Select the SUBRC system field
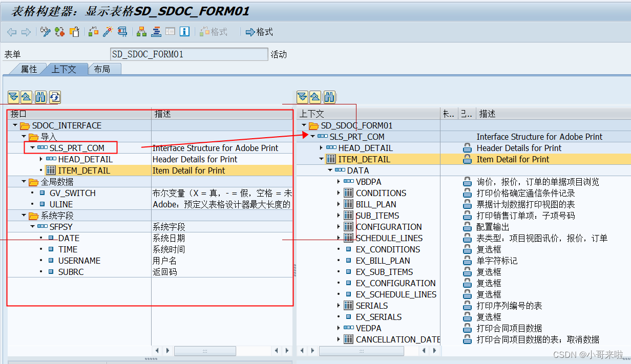This screenshot has width=631, height=364. tap(71, 272)
